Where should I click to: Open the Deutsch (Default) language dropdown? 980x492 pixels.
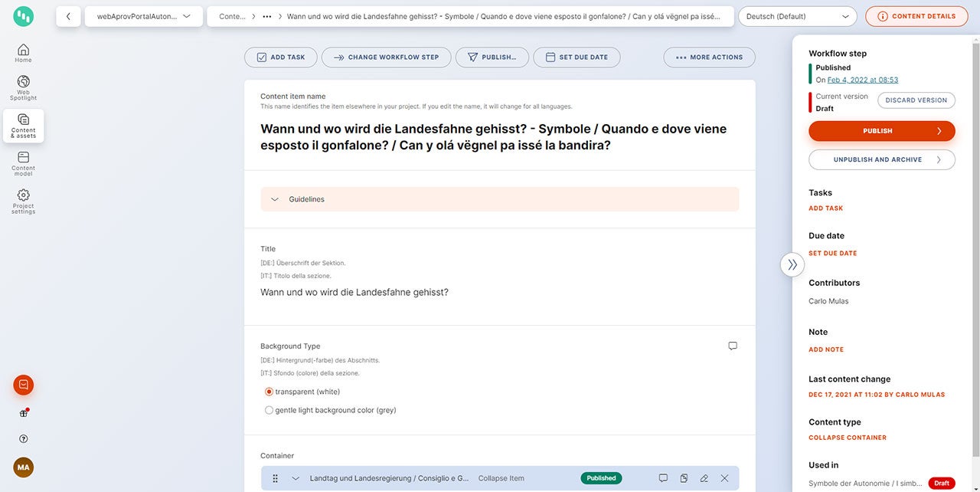click(x=798, y=16)
